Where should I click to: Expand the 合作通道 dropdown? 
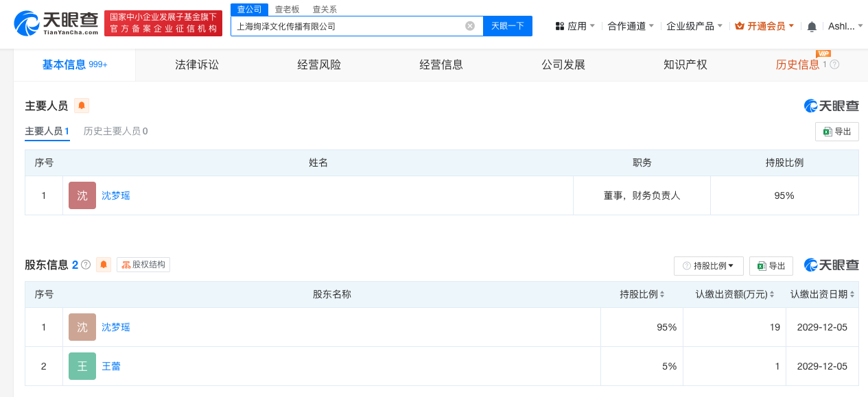[x=631, y=26]
